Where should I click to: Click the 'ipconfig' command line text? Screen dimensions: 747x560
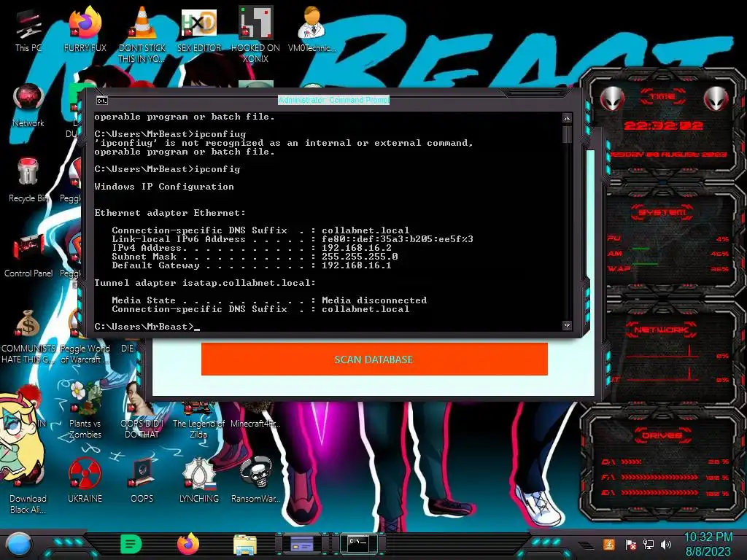coord(167,169)
